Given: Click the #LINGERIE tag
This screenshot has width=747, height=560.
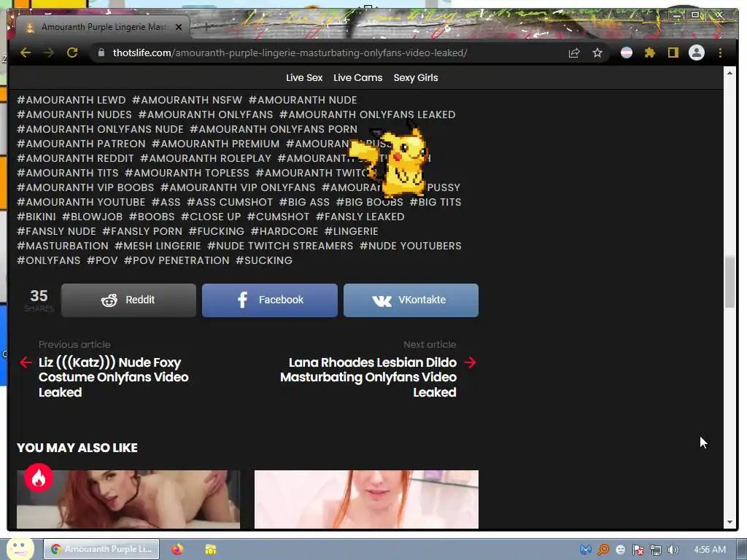Looking at the screenshot, I should point(351,231).
